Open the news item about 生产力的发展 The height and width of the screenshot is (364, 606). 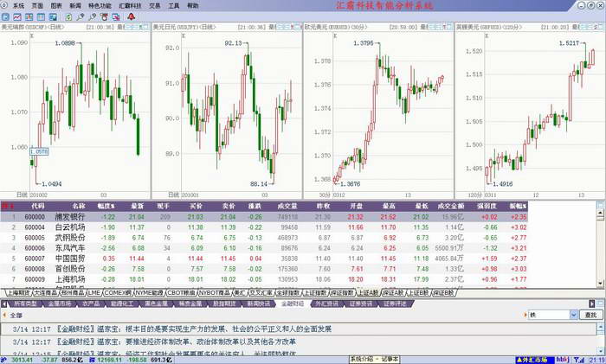[299, 329]
